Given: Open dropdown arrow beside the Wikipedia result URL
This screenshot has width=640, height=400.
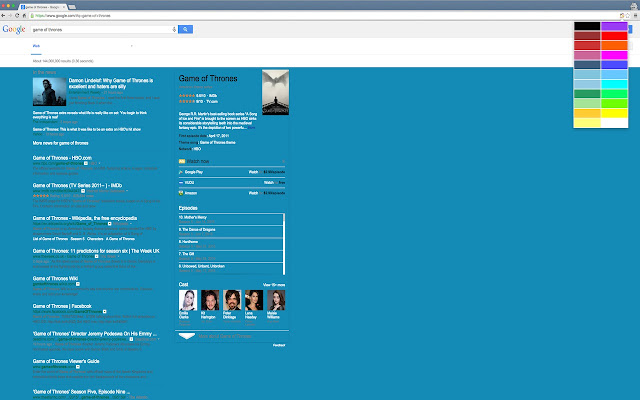Looking at the screenshot, I should pyautogui.click(x=109, y=224).
